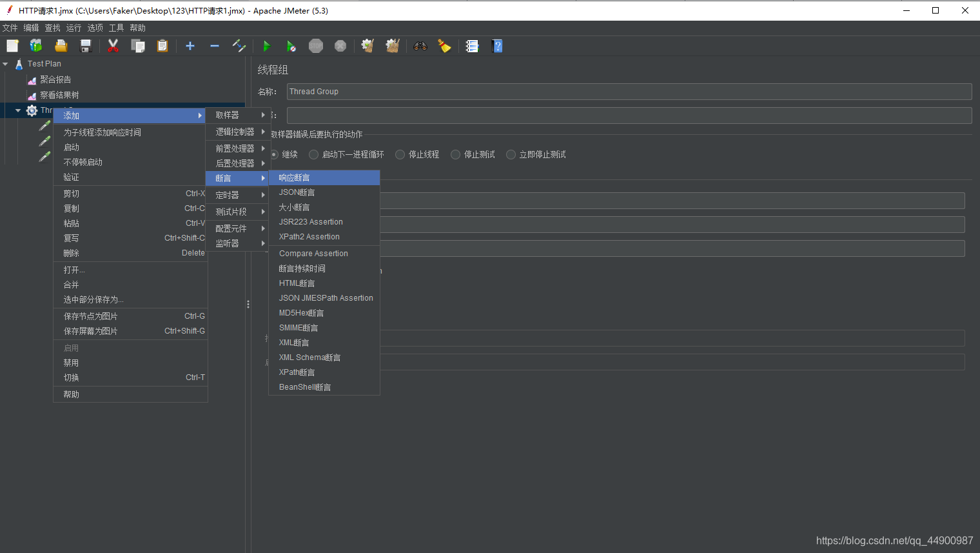Click the Thread Group gear icon

click(32, 110)
